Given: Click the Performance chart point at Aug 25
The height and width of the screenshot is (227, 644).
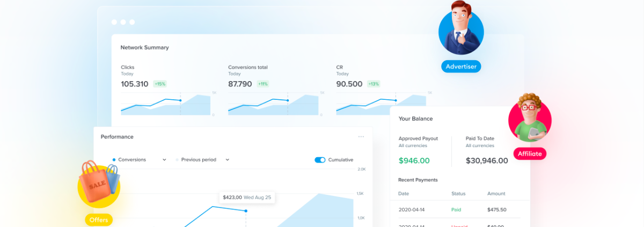Looking at the screenshot, I should click(x=246, y=211).
